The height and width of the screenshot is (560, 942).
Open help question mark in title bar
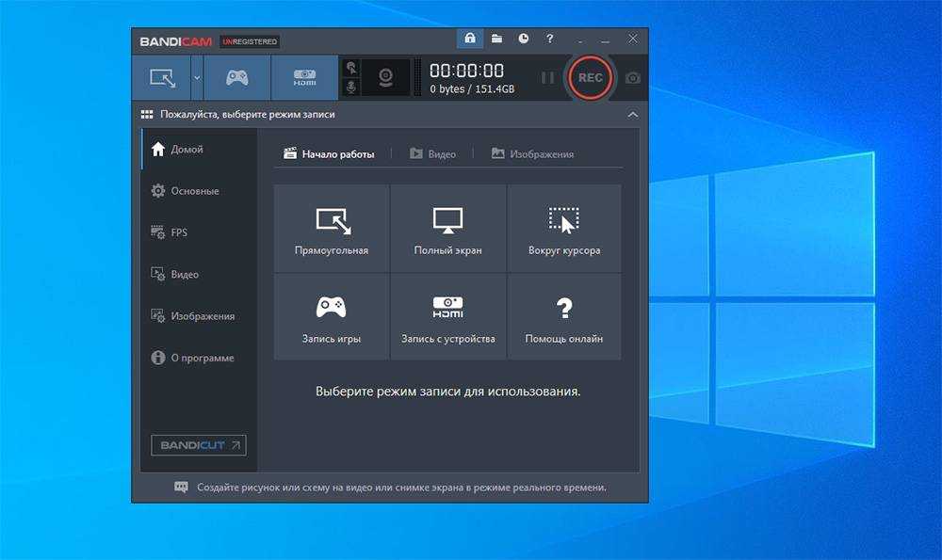(x=550, y=39)
